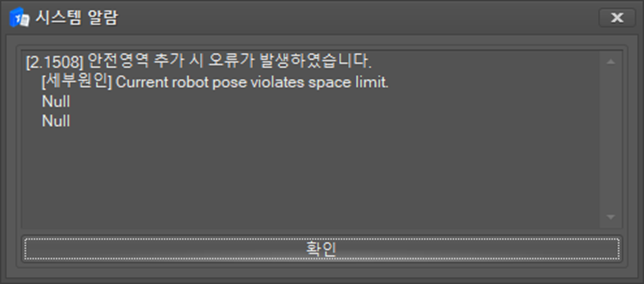Click the 발생하였습니다 text
Image resolution: width=644 pixels, height=284 pixels.
coord(316,61)
